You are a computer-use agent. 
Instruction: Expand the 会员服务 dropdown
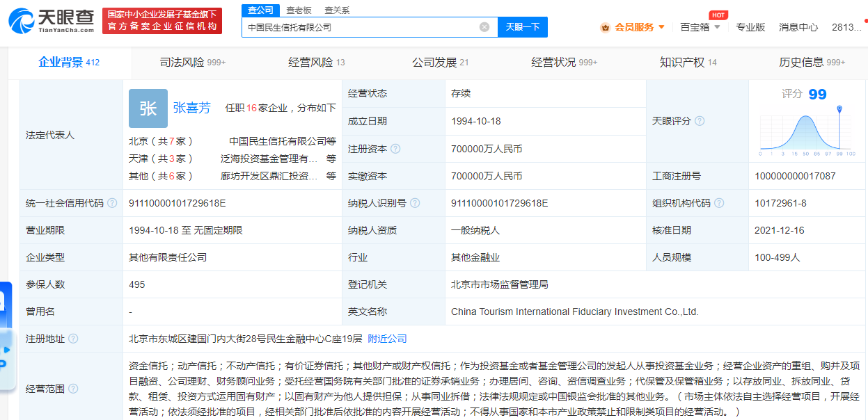(633, 27)
